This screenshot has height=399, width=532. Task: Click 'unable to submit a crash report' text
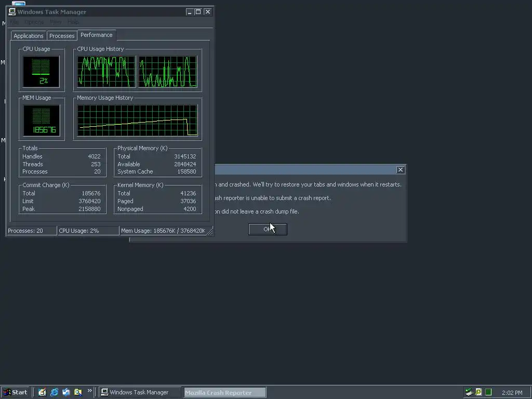[273, 198]
